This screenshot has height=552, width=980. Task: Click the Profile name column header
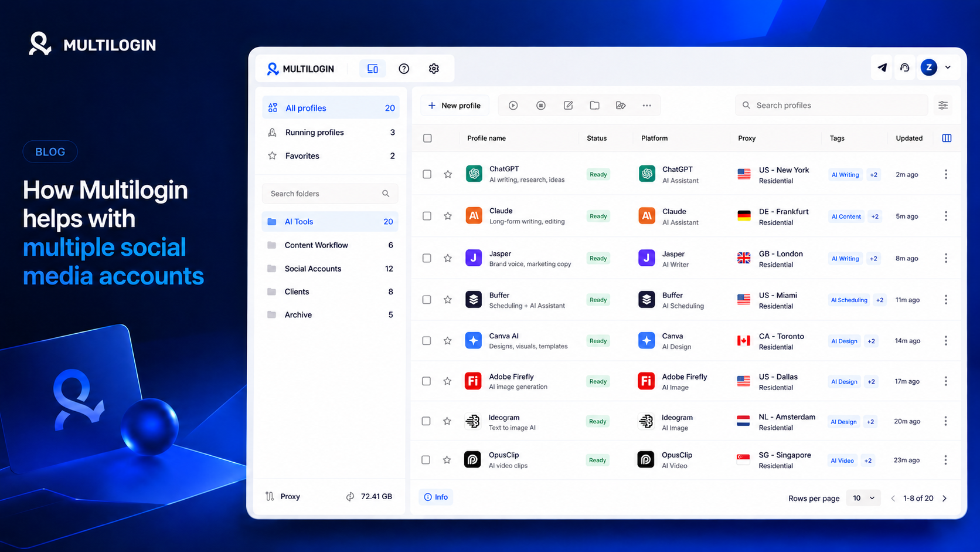pos(486,138)
